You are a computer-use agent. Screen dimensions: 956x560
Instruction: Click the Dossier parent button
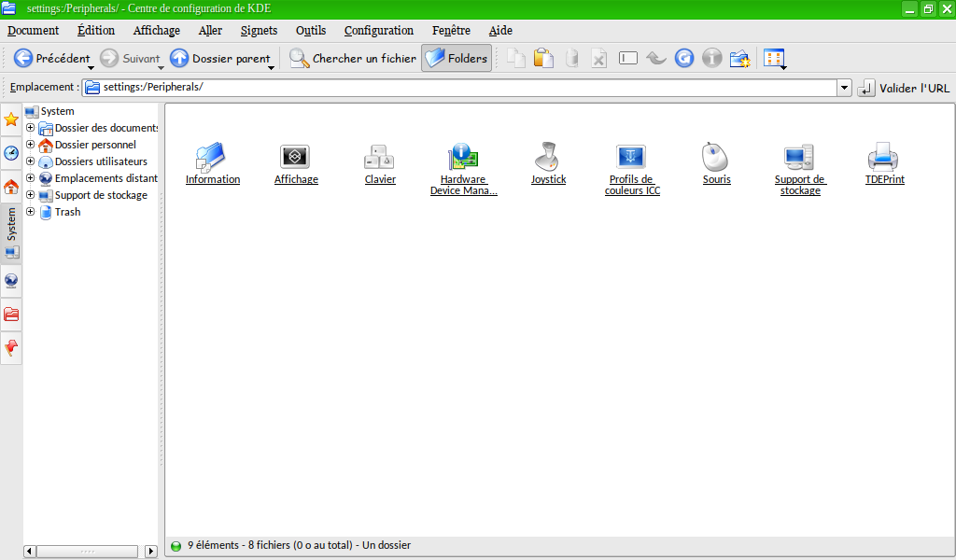click(x=220, y=58)
